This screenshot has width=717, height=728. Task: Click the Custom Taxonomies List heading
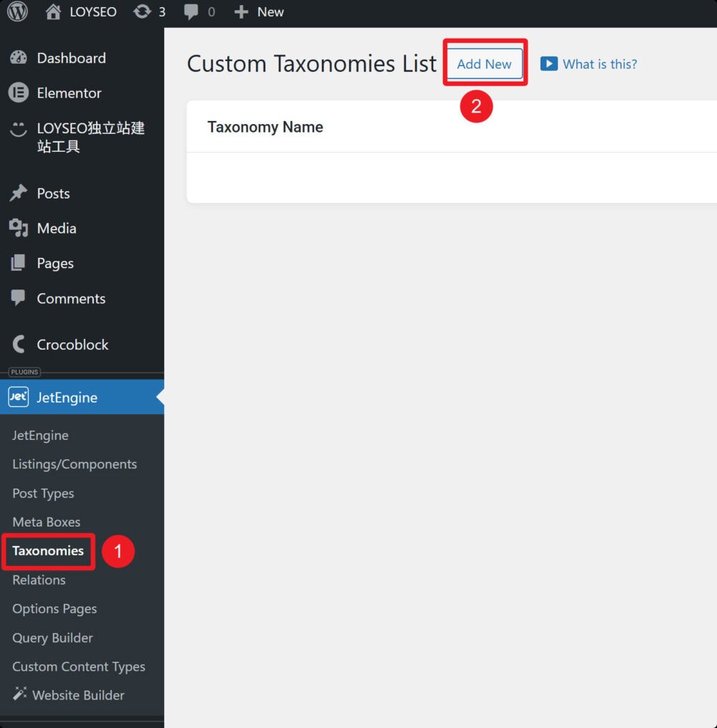312,64
